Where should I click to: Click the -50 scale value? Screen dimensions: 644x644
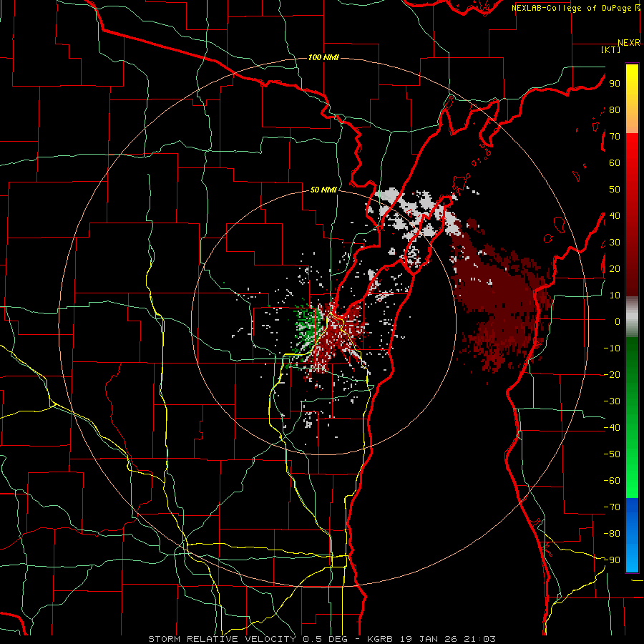pyautogui.click(x=612, y=454)
